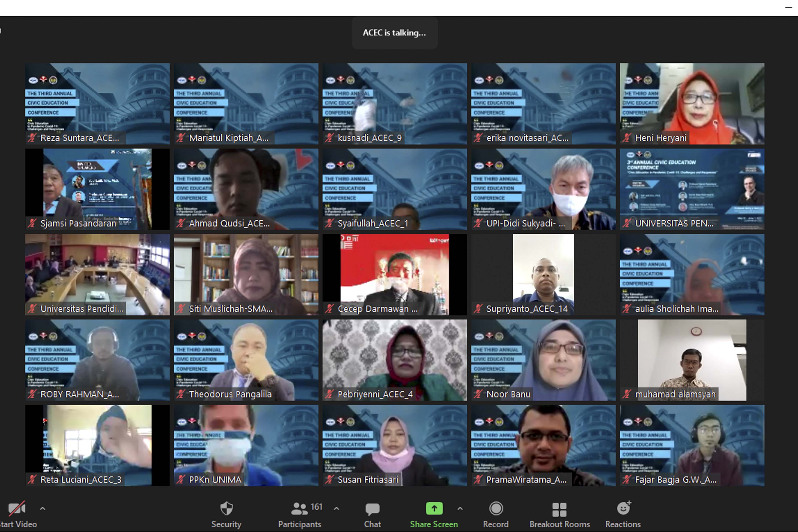Click the Start Video camera icon
Screen dimensions: 798x532
click(16, 508)
